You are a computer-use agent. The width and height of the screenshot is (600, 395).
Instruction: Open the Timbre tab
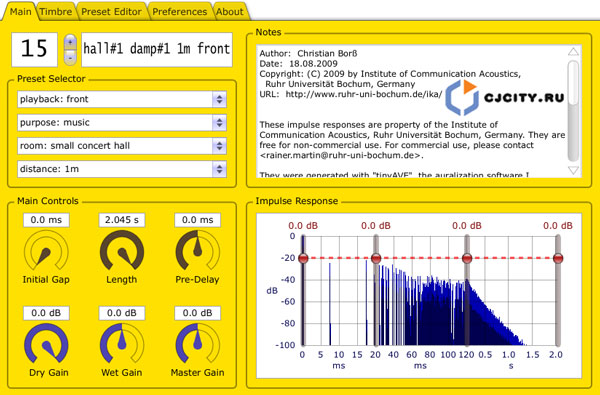click(56, 11)
